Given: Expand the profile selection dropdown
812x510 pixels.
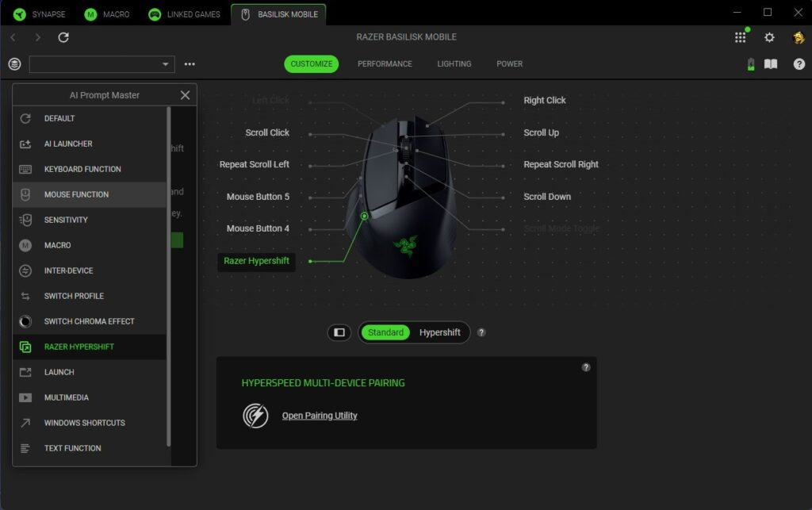Looking at the screenshot, I should point(102,64).
